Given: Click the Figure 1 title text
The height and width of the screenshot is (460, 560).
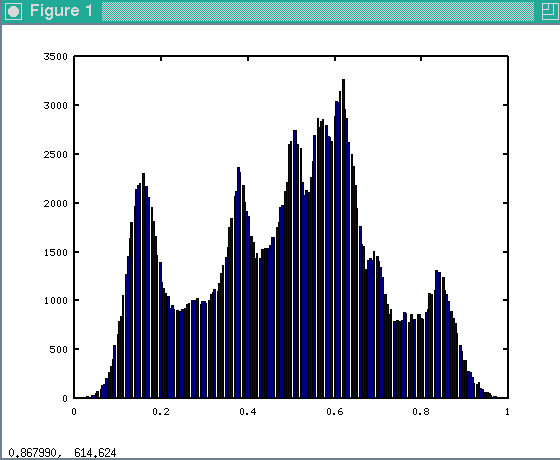Looking at the screenshot, I should 61,11.
